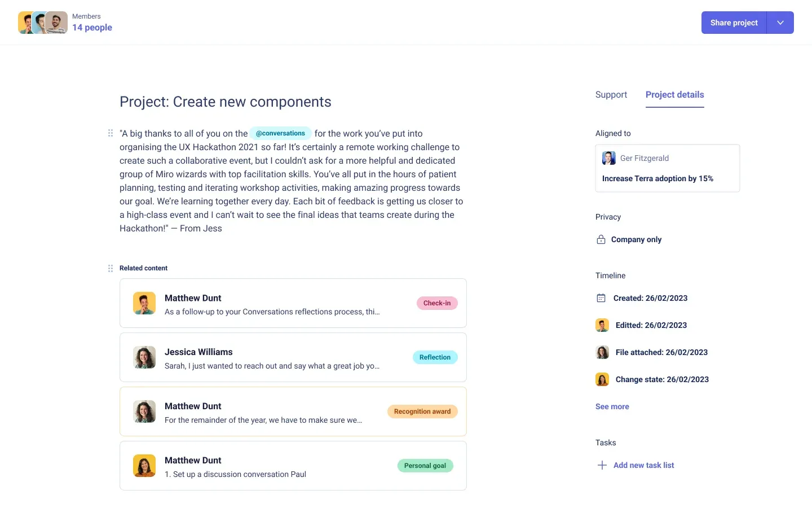The image size is (812, 508).
Task: Click the calendar icon beside Created date
Action: 601,298
